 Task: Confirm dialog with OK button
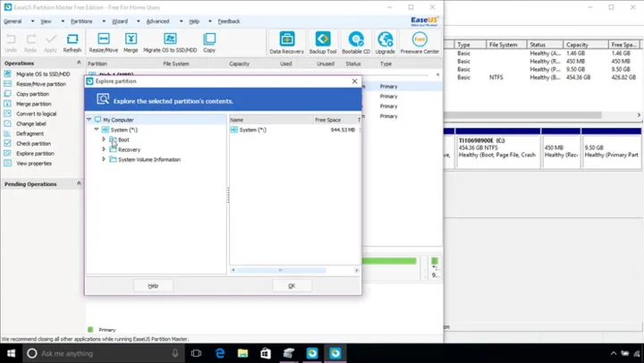click(292, 286)
